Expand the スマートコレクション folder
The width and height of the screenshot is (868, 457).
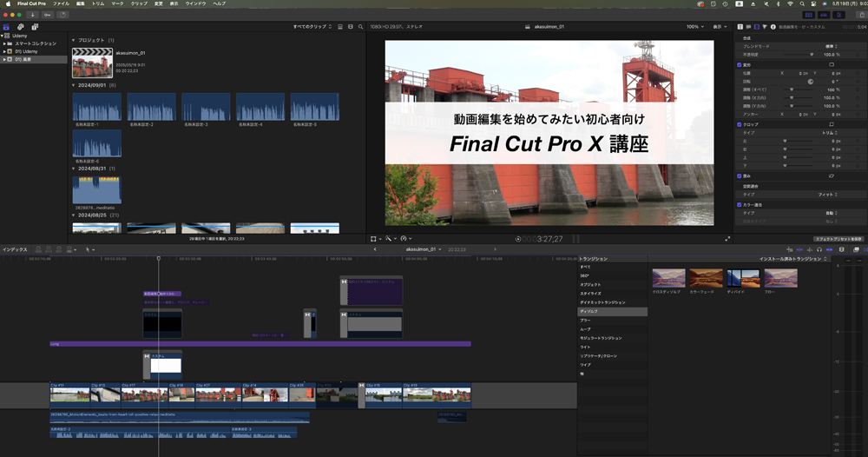(x=4, y=43)
